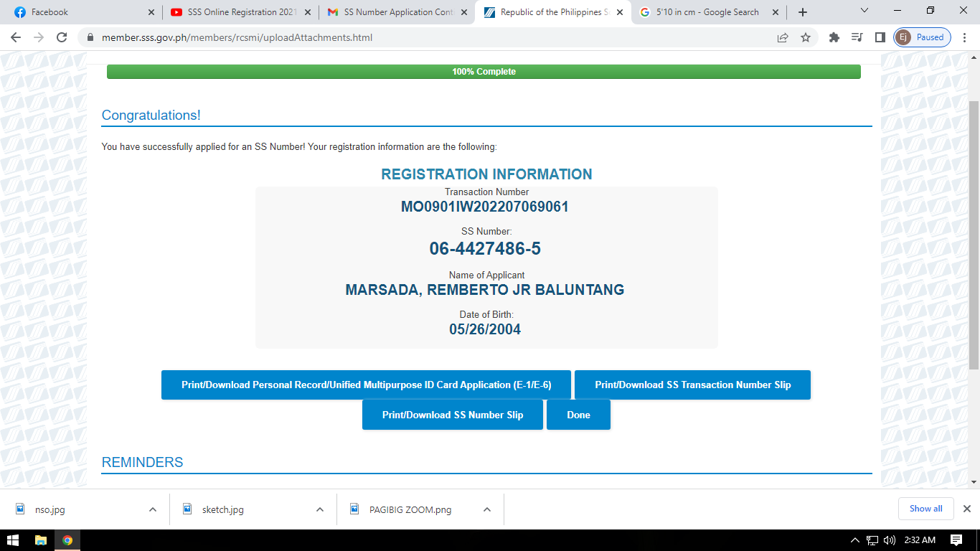Open the Chrome extensions puzzle icon
The width and height of the screenshot is (980, 551).
(834, 37)
